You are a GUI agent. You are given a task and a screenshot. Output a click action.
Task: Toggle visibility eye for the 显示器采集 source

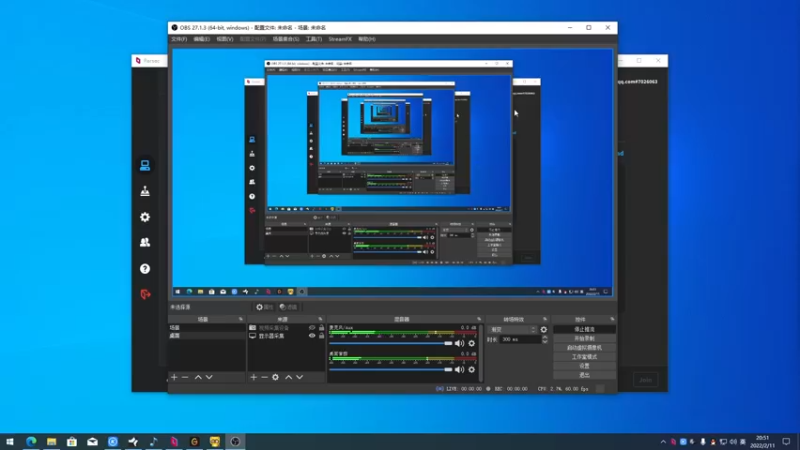coord(312,336)
